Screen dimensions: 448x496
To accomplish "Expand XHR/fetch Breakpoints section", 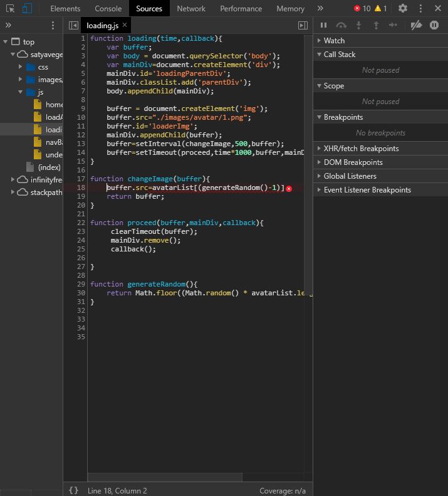I will (x=380, y=149).
